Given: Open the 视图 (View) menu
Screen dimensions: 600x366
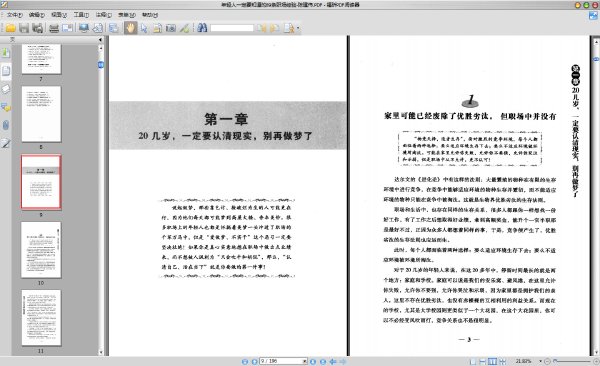Looking at the screenshot, I should tap(59, 15).
